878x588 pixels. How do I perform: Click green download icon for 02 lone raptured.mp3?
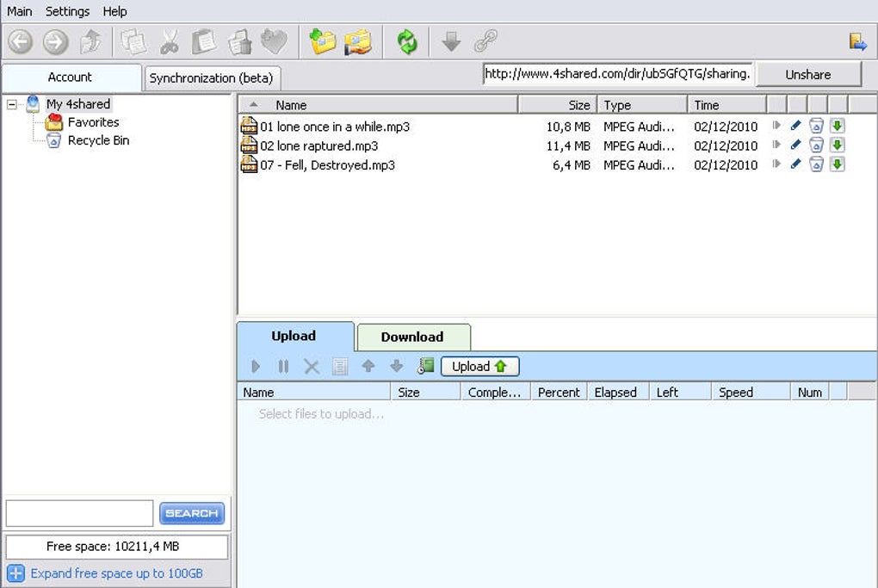pos(838,145)
